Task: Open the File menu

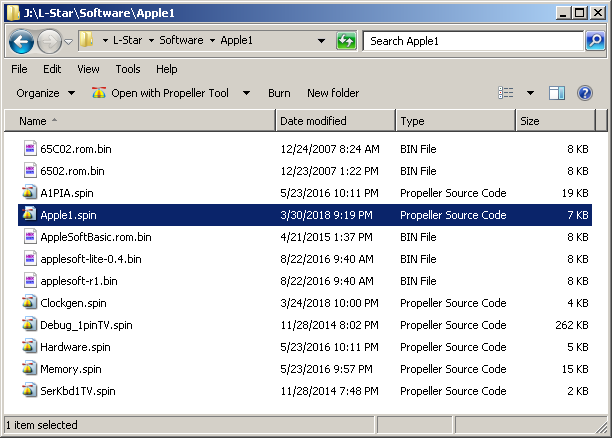Action: coord(19,69)
